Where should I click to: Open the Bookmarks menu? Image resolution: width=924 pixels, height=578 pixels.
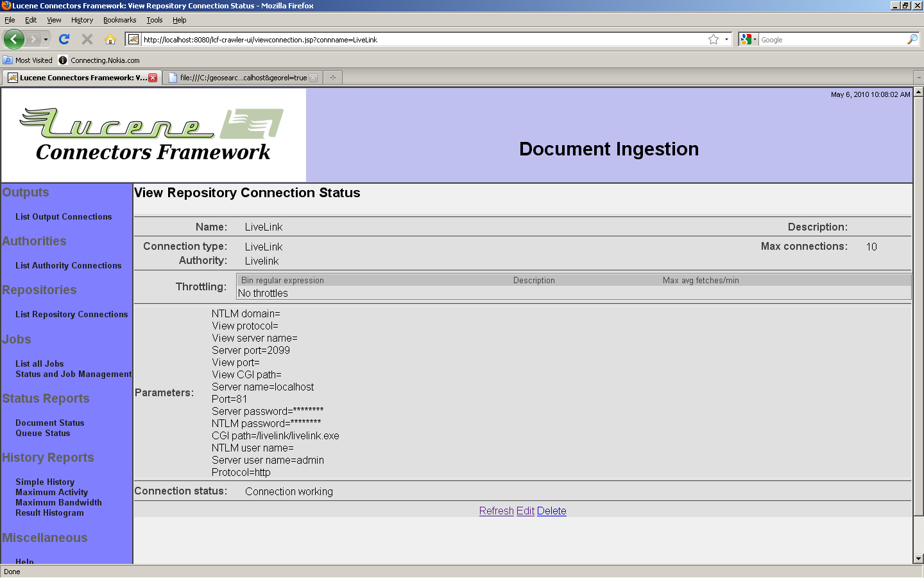pos(119,20)
